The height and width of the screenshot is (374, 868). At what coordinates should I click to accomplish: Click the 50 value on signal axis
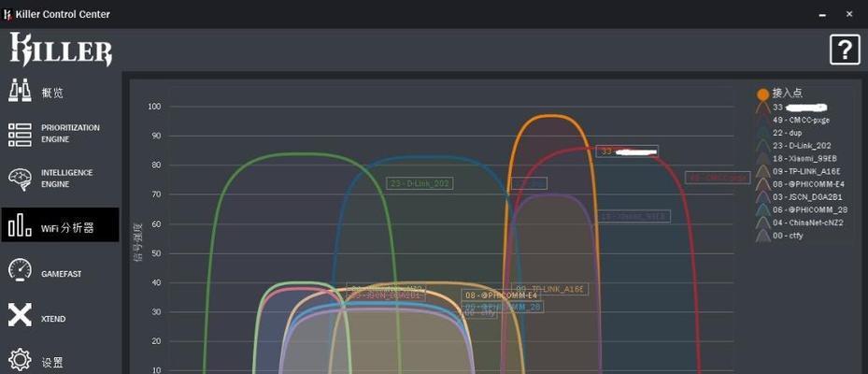158,253
